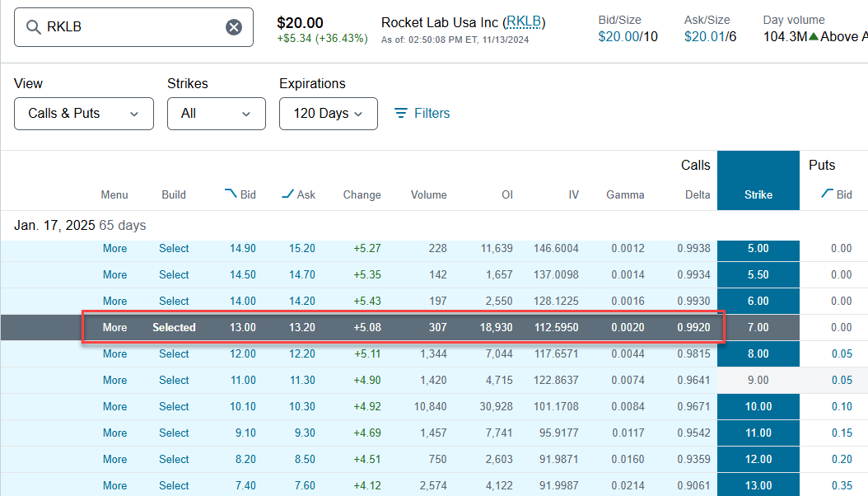
Task: Click Select for the 13.00 strike call
Action: tap(174, 485)
